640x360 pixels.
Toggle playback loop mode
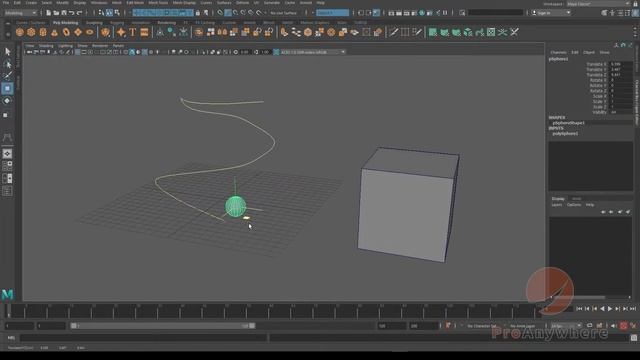589,326
